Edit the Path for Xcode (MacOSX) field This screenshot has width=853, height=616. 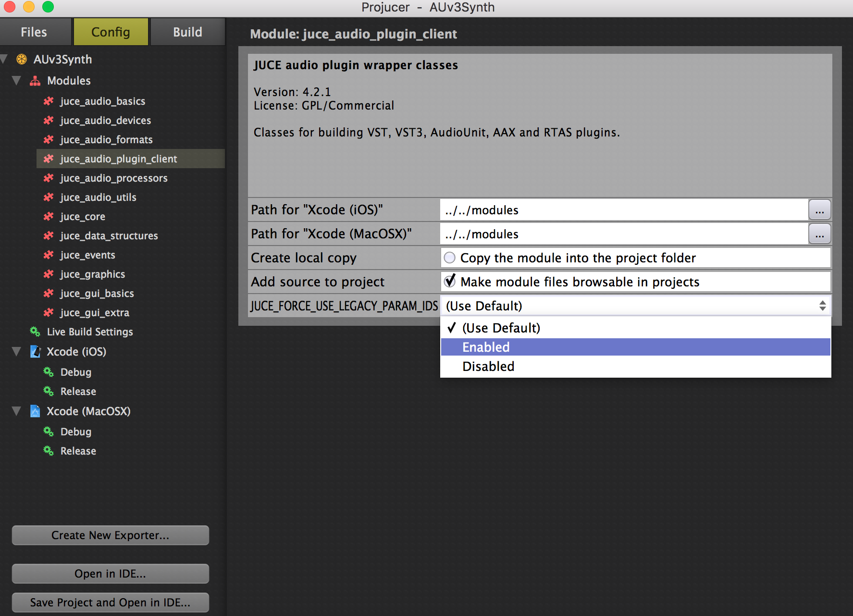click(x=624, y=234)
